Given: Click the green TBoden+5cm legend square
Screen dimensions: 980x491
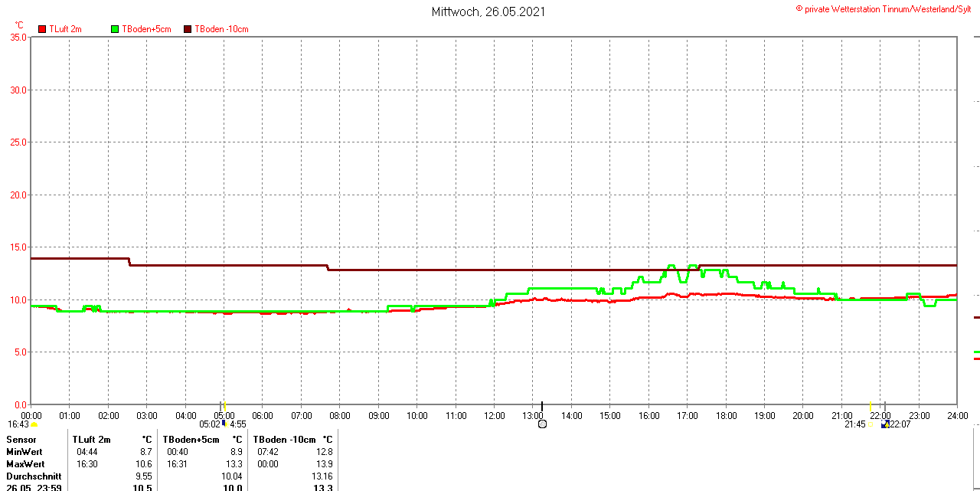Looking at the screenshot, I should 115,29.
